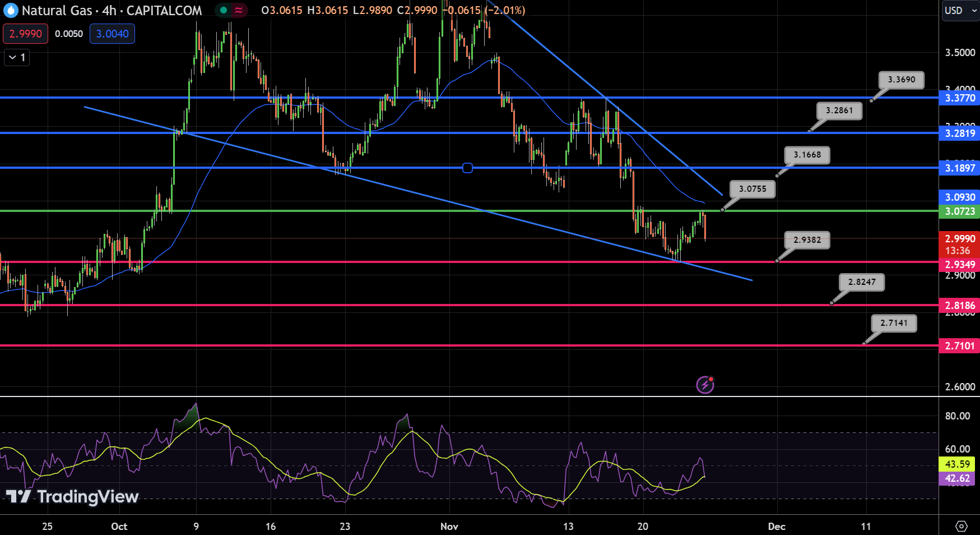
Task: Click the 2.9382 price callout label
Action: 807,240
